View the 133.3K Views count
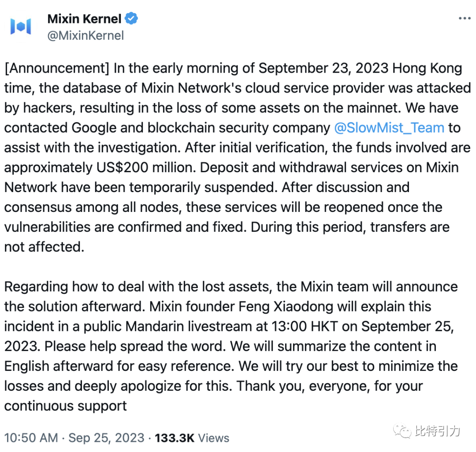The height and width of the screenshot is (452, 476). [192, 438]
